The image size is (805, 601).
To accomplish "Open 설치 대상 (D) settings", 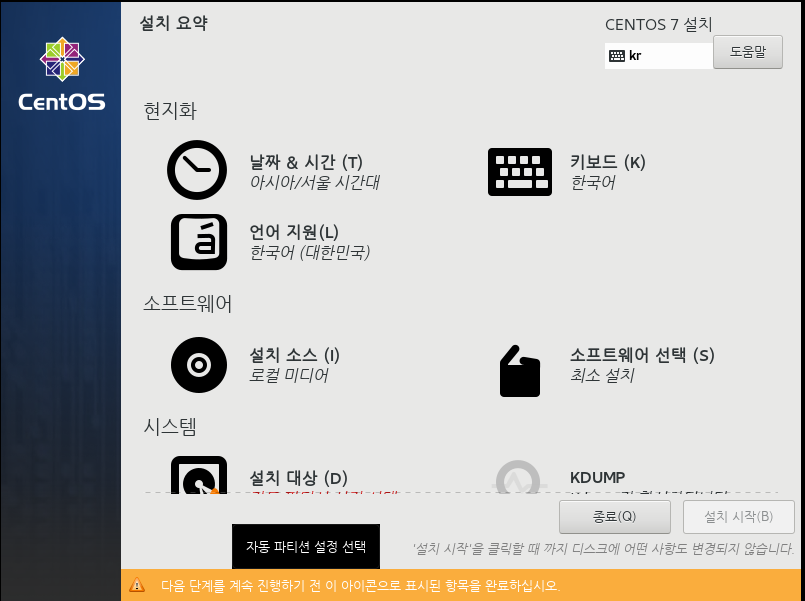I will (x=298, y=478).
